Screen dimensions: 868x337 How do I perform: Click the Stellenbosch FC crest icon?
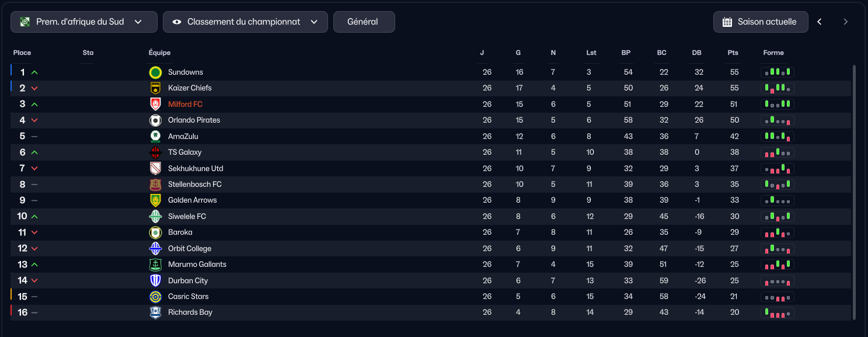tap(155, 185)
